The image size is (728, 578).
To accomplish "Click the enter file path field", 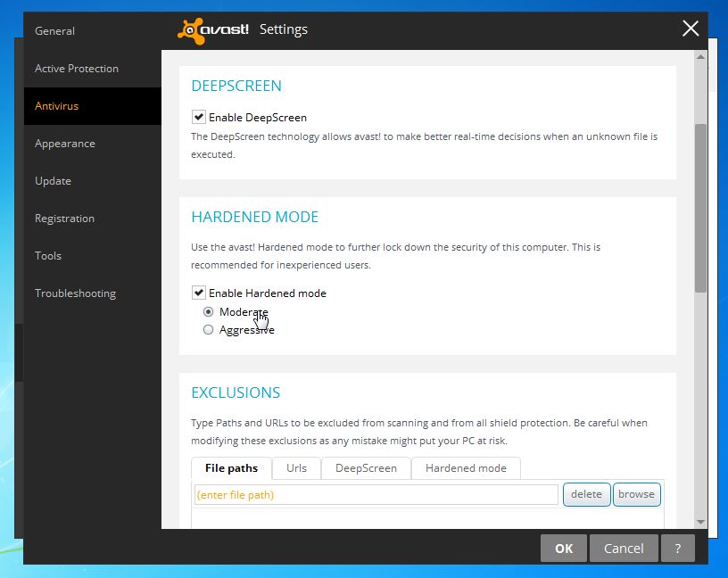I will (376, 494).
